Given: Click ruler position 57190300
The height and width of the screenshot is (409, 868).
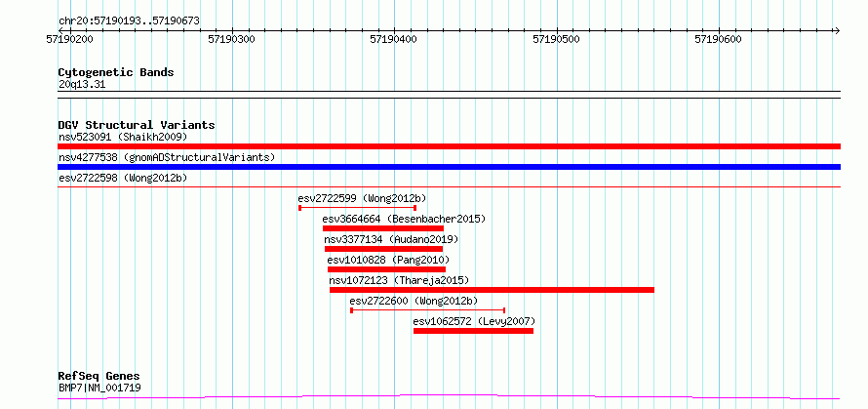Looking at the screenshot, I should (232, 39).
